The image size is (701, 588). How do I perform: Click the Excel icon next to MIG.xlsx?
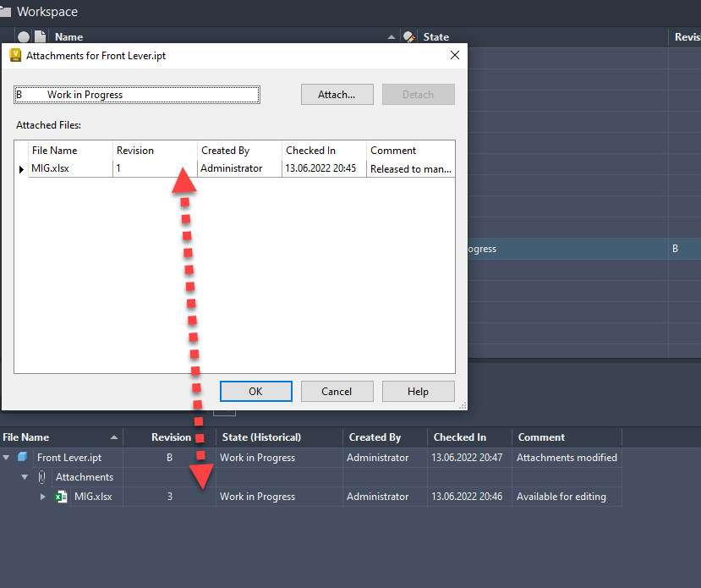pyautogui.click(x=61, y=497)
